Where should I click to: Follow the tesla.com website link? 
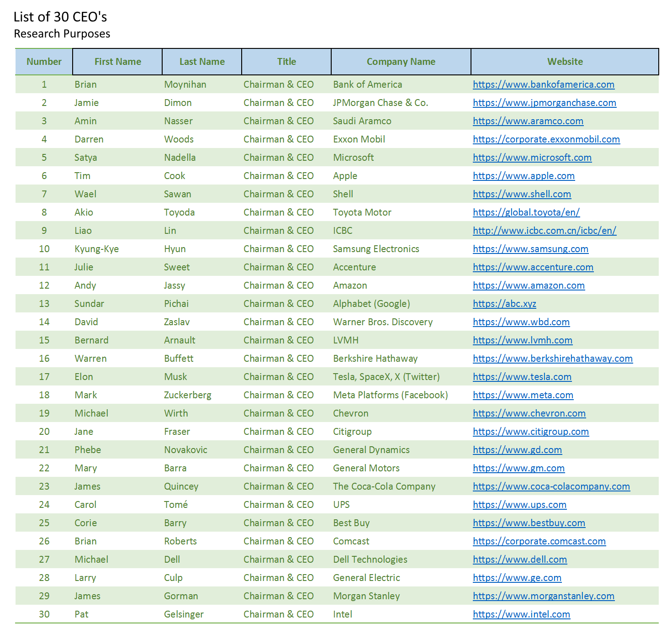(x=522, y=377)
